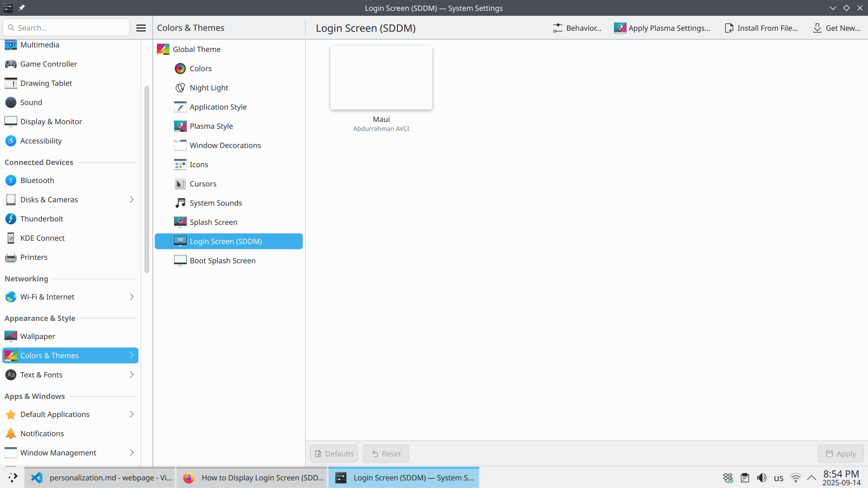Open Thunderbolt settings

pyautogui.click(x=70, y=219)
